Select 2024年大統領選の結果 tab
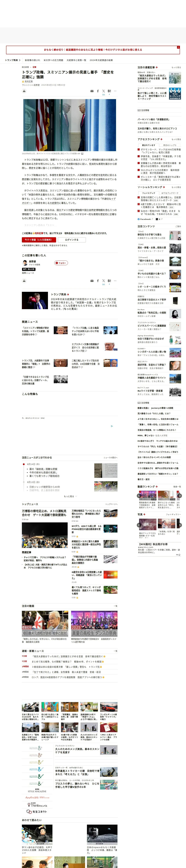Screen dimensions: 186x868 click(101, 60)
